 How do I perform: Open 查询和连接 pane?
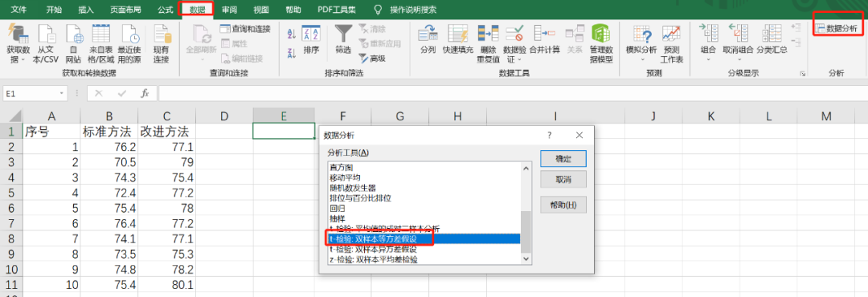pos(245,29)
